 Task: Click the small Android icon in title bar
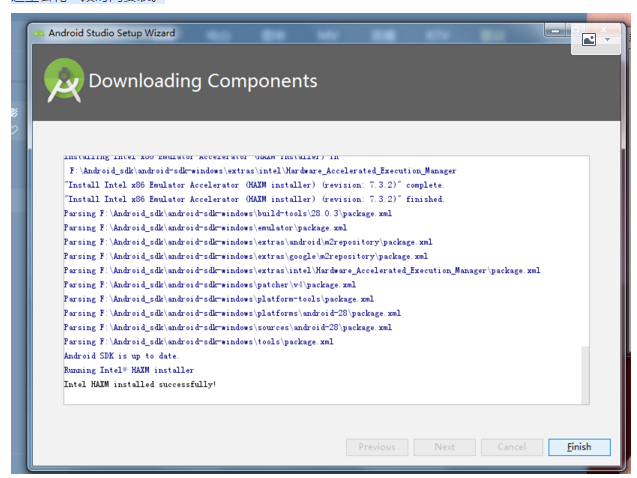click(x=39, y=33)
